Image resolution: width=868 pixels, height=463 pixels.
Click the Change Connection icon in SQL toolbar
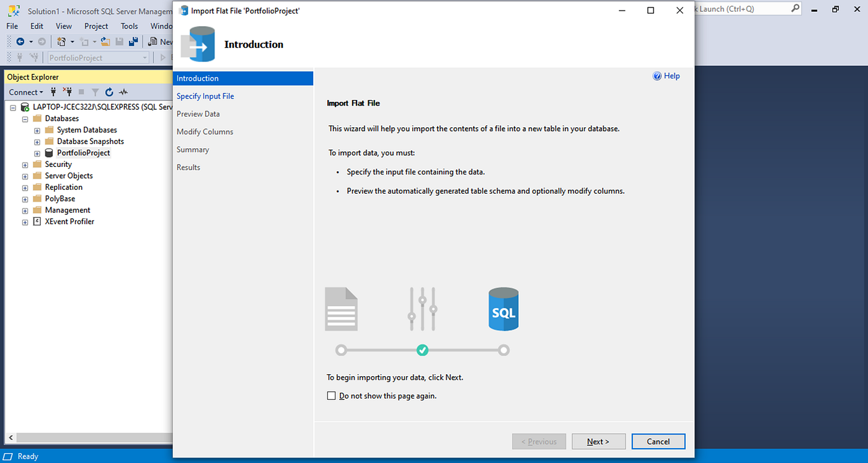(x=34, y=58)
